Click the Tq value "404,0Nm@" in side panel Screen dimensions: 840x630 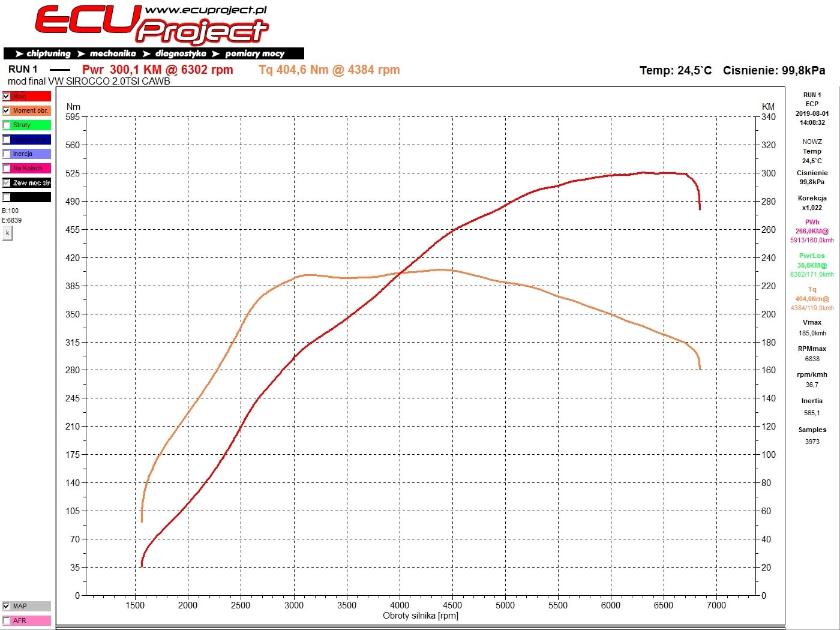coord(812,299)
